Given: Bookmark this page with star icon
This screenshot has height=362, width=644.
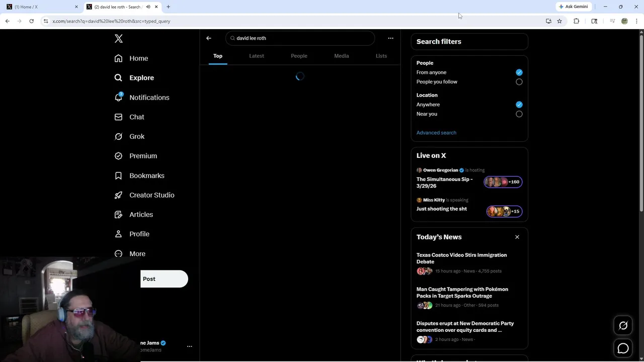Looking at the screenshot, I should (x=559, y=21).
